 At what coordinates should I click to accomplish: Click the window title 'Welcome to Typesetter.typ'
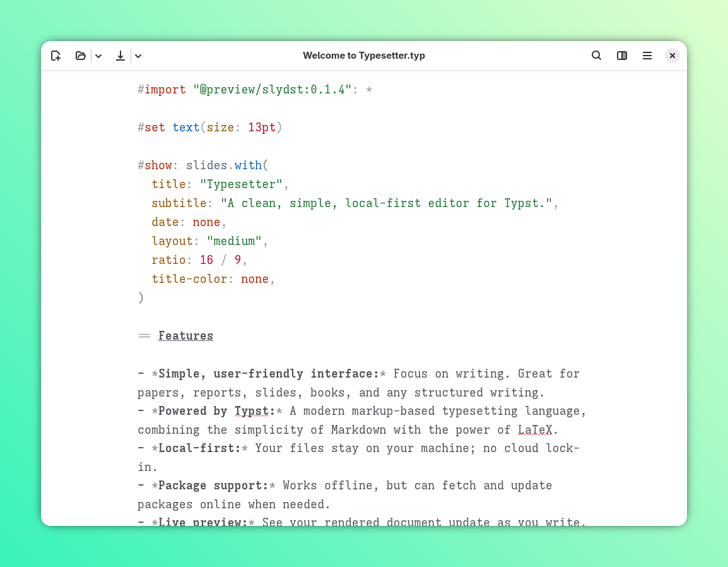(364, 56)
